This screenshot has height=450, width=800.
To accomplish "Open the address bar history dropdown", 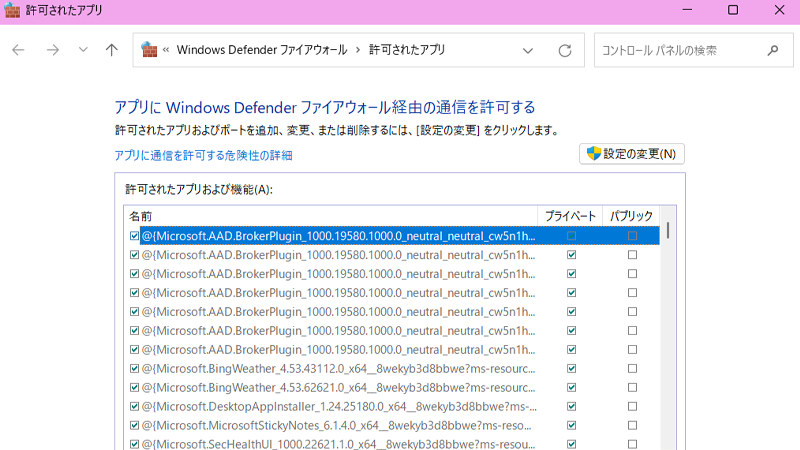I will point(528,51).
